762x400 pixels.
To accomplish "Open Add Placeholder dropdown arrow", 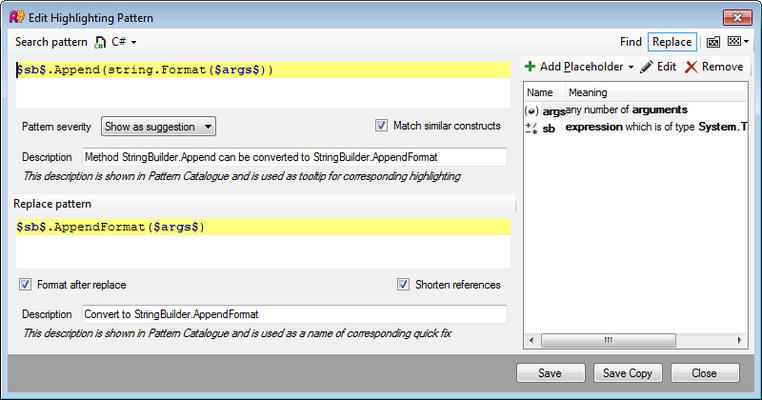I will point(631,67).
